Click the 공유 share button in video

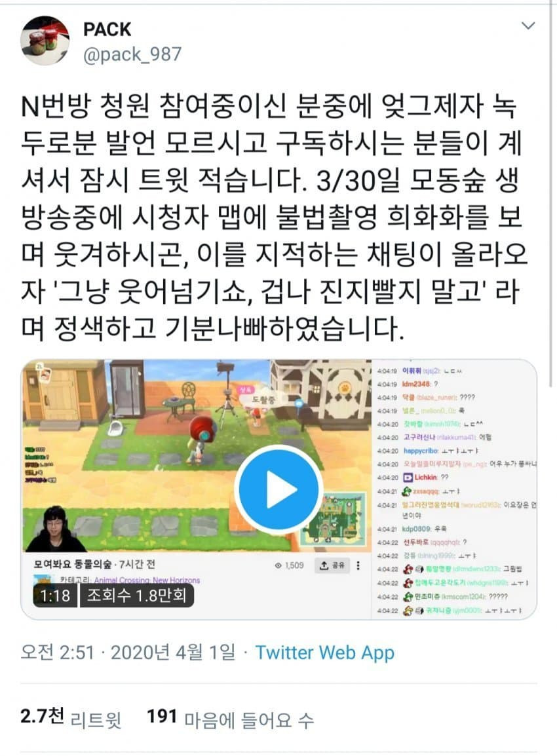(332, 565)
